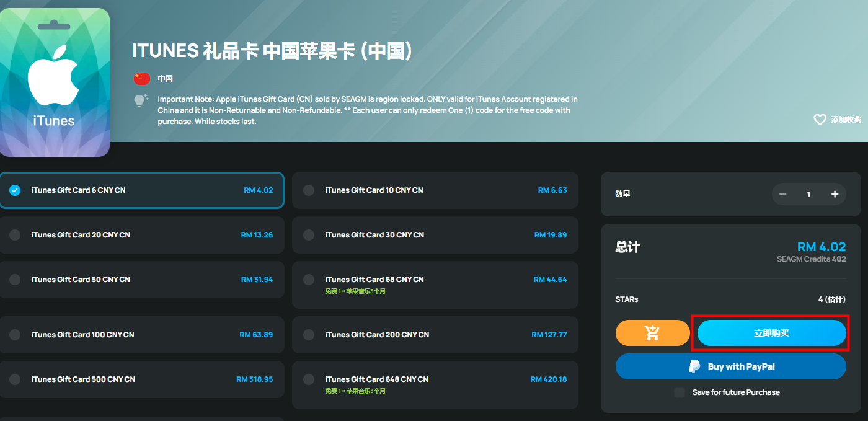
Task: Click the RM 127.77 price
Action: [549, 335]
